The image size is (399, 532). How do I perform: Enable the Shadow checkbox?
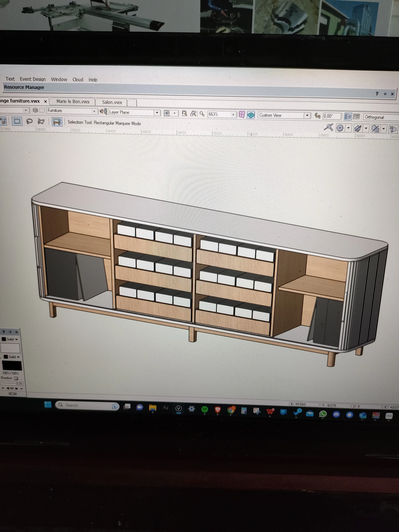click(16, 378)
